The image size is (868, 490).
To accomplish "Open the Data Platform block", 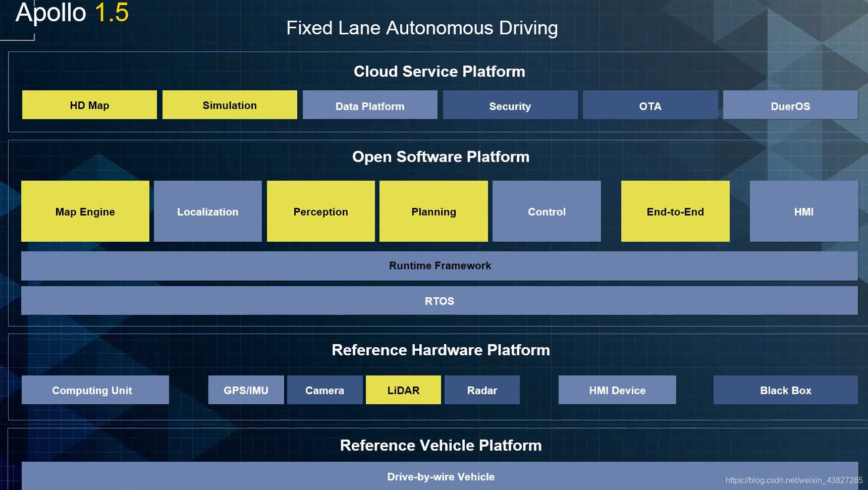I will coord(370,105).
